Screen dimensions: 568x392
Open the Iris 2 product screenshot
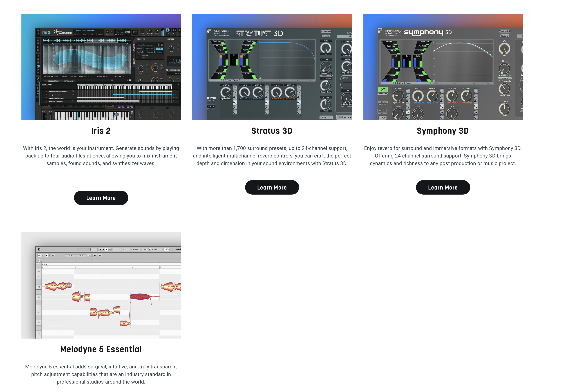[x=101, y=67]
